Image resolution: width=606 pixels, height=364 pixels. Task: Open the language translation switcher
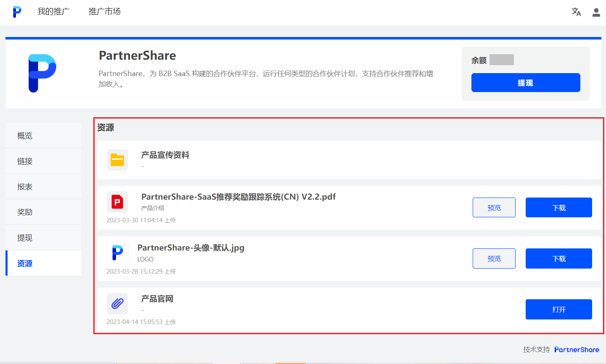pos(576,12)
